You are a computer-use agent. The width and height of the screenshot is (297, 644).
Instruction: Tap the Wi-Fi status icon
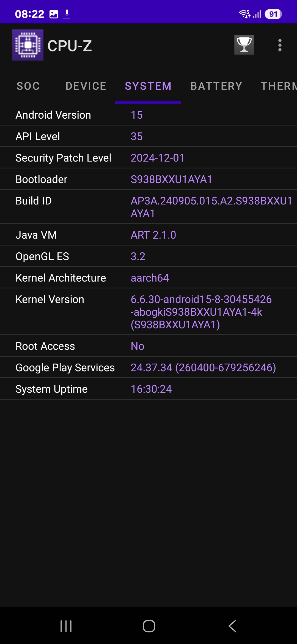click(244, 14)
